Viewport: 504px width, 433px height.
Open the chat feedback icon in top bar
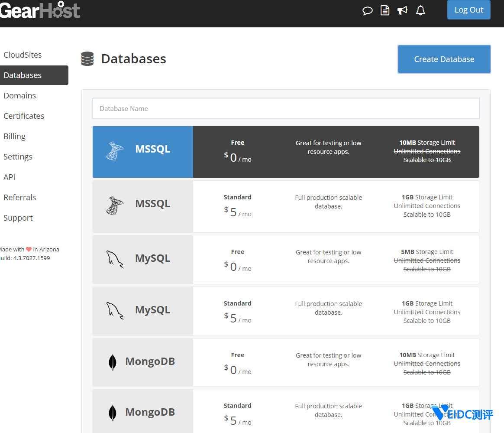[x=367, y=10]
